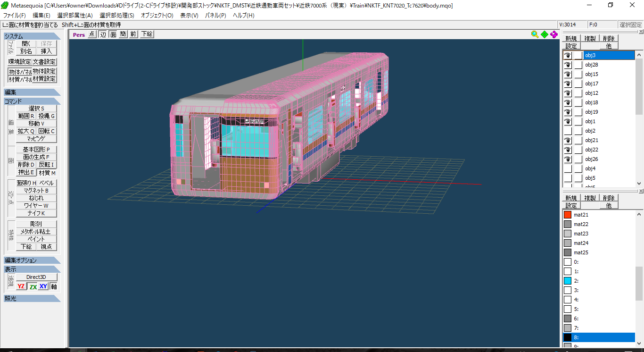Expand the 編集オプション panel section
Screen dimensions: 644x352
(x=32, y=260)
